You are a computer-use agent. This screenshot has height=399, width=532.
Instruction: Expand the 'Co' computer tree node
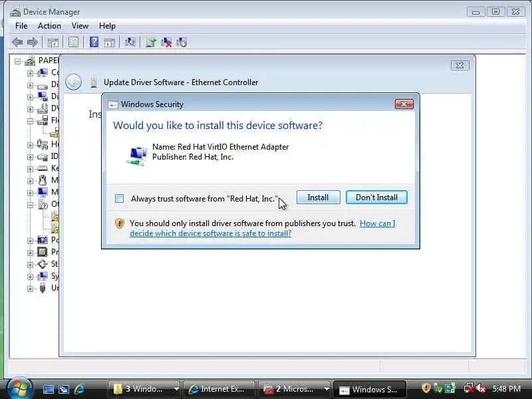30,73
